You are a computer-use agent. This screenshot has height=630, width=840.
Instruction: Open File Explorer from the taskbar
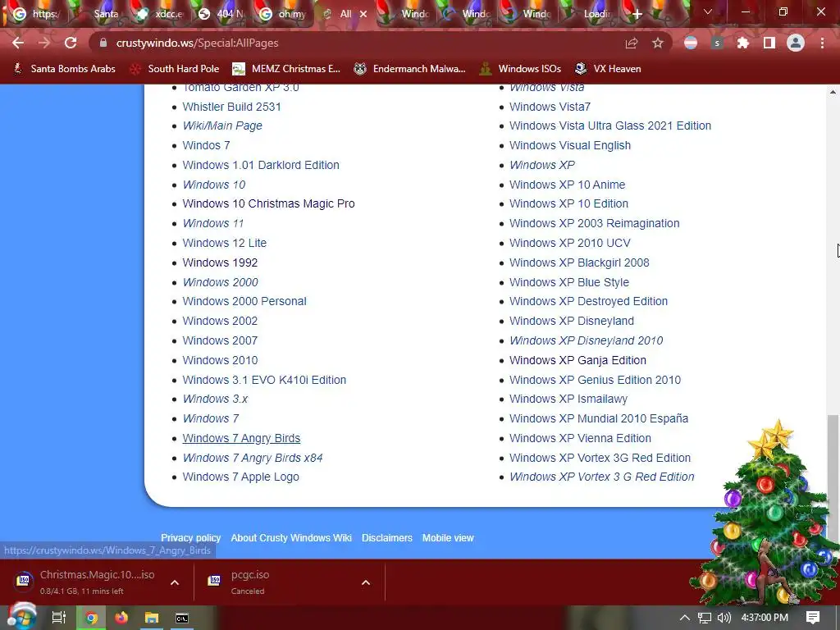152,618
